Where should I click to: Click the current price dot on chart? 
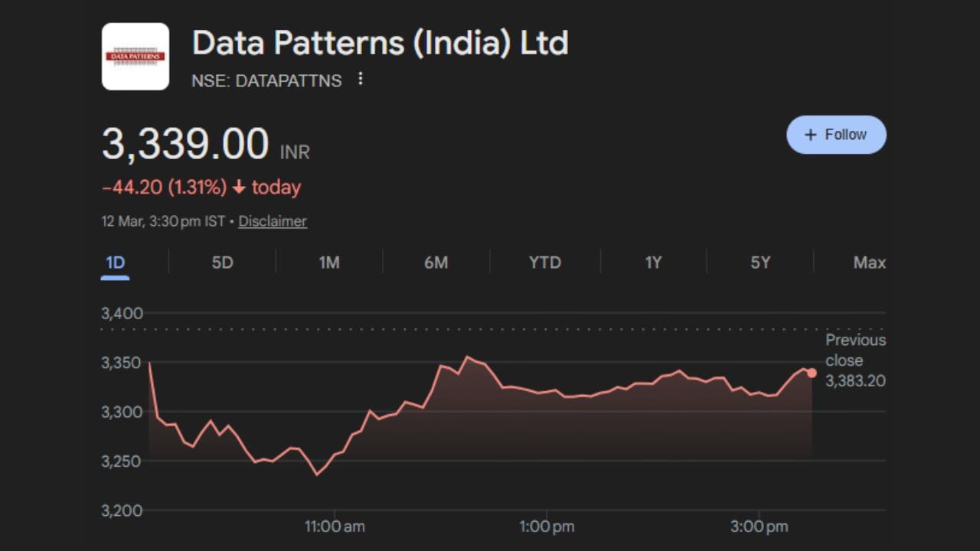[812, 373]
